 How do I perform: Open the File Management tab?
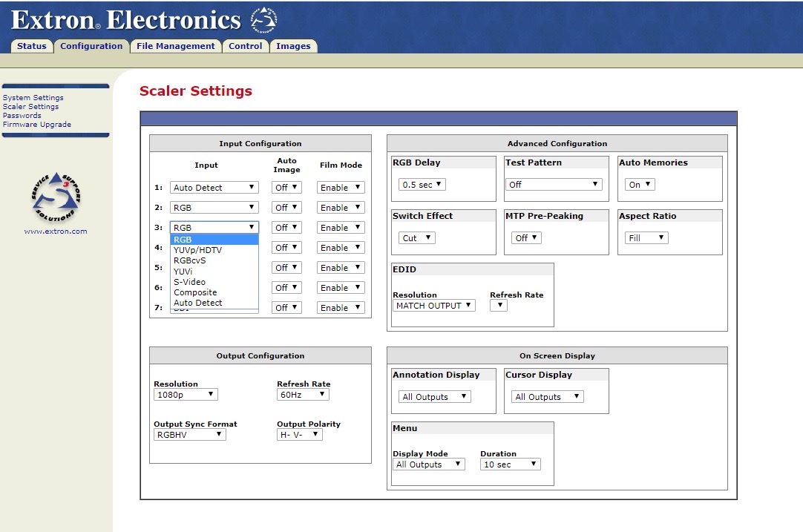click(x=176, y=46)
